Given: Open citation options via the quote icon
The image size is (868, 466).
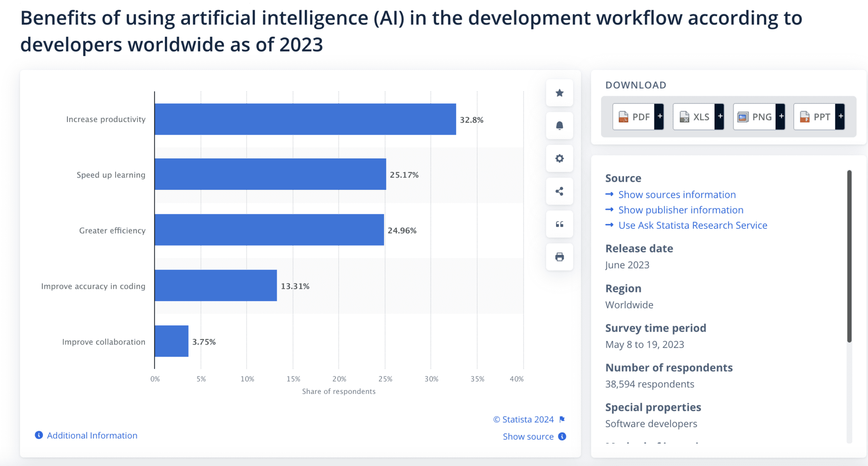Looking at the screenshot, I should 559,224.
